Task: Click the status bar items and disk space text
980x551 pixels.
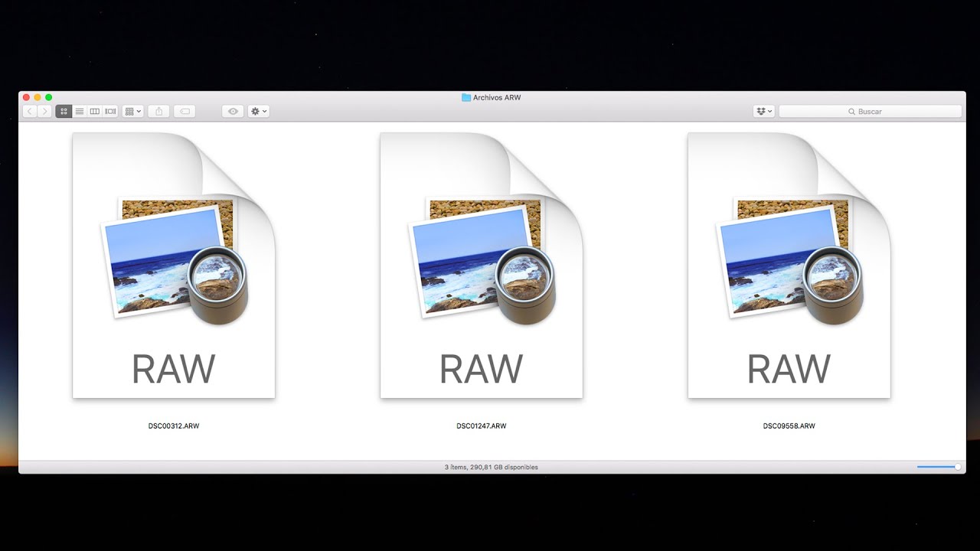Action: pyautogui.click(x=492, y=467)
